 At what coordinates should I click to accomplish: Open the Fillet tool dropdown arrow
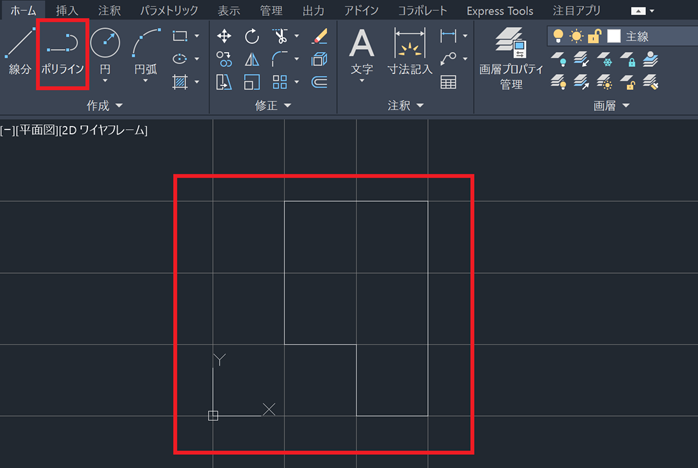tap(296, 59)
